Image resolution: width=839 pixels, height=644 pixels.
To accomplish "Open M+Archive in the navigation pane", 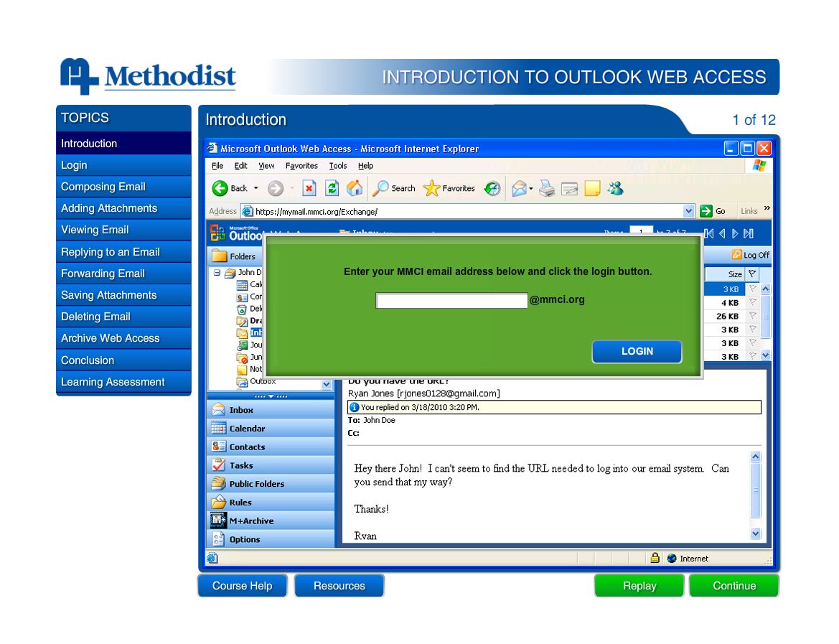I will click(x=270, y=521).
